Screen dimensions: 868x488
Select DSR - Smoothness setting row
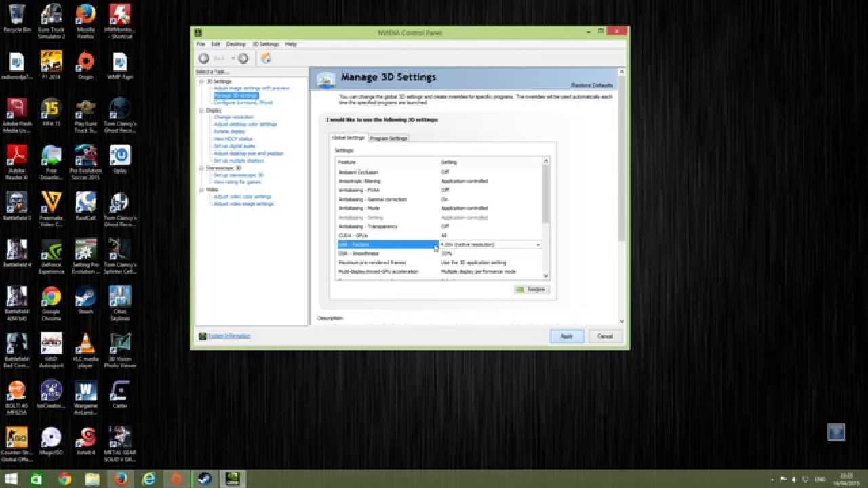[439, 253]
